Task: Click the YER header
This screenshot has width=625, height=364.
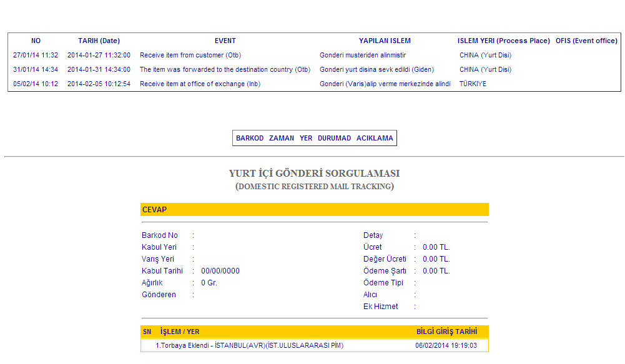Action: [x=306, y=138]
